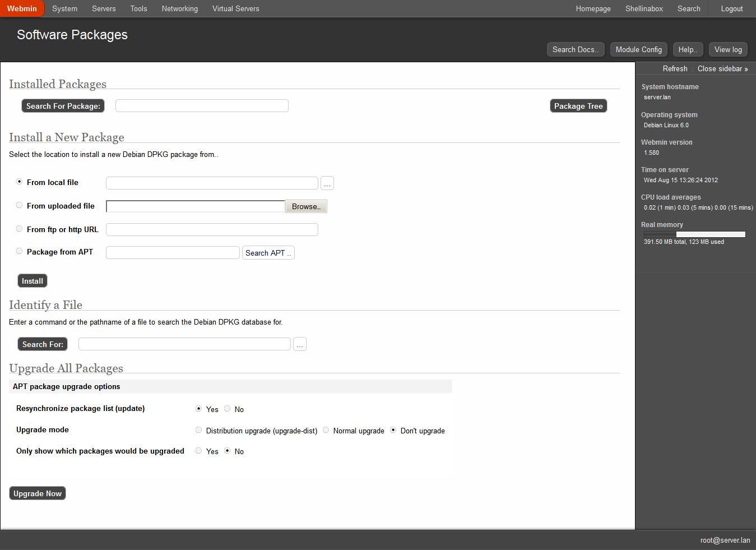Click the Module Config button
The image size is (756, 550).
coord(638,49)
